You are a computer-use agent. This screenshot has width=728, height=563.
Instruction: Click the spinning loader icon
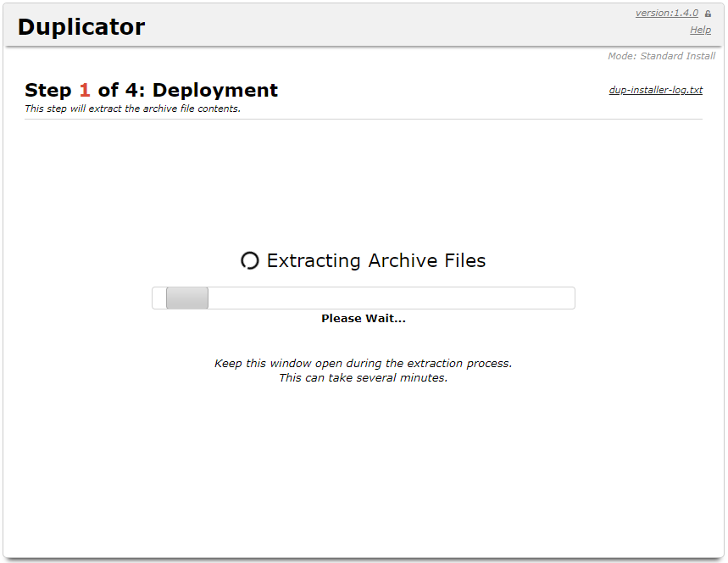pos(249,261)
